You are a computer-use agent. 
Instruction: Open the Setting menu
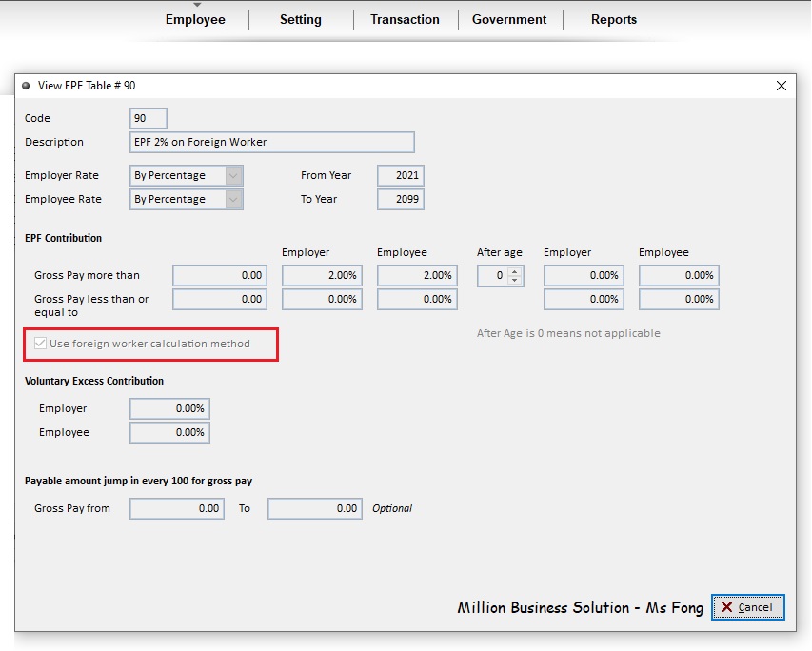(301, 20)
